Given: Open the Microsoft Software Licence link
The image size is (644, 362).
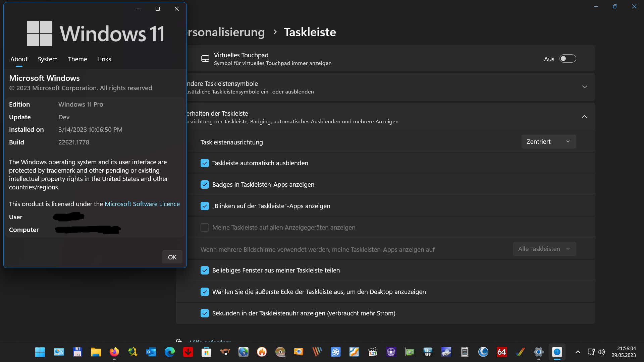Looking at the screenshot, I should point(142,204).
